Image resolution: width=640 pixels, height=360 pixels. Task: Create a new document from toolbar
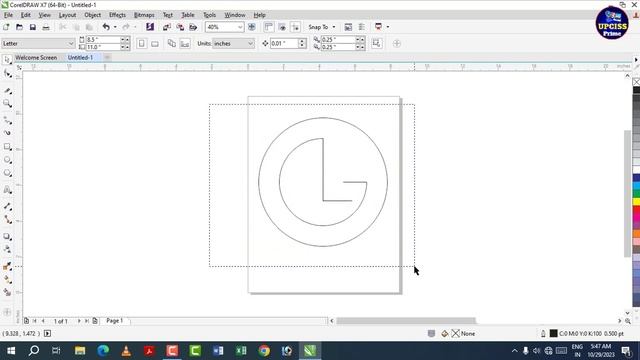pos(6,27)
